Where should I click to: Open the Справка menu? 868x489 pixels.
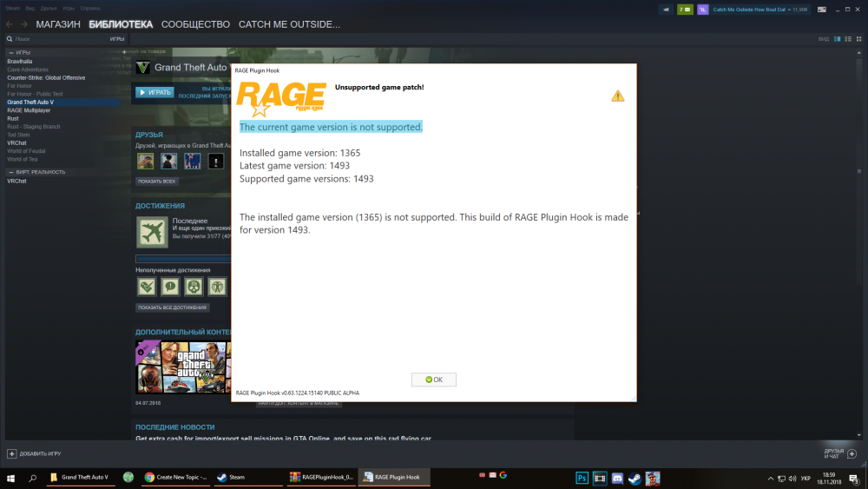tap(90, 9)
